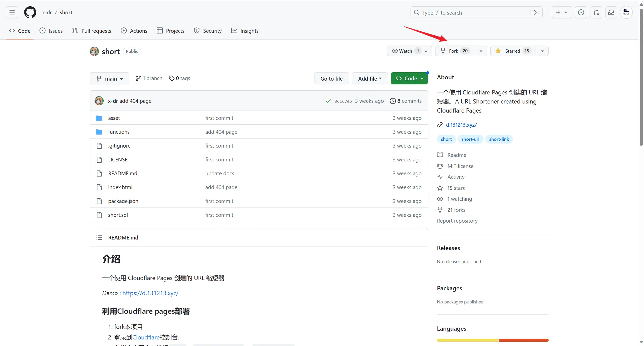Viewport: 644px width, 346px height.
Task: Click the green commit status checkmark
Action: click(x=328, y=101)
